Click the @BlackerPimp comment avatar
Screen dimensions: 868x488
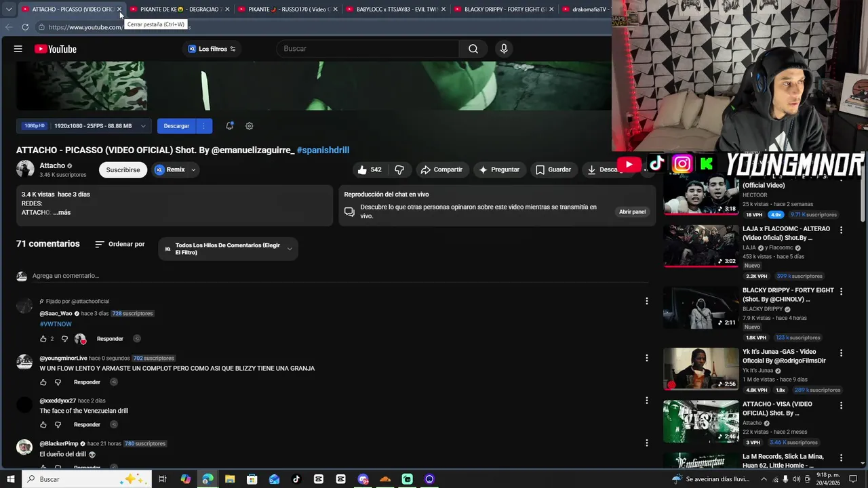tap(24, 447)
